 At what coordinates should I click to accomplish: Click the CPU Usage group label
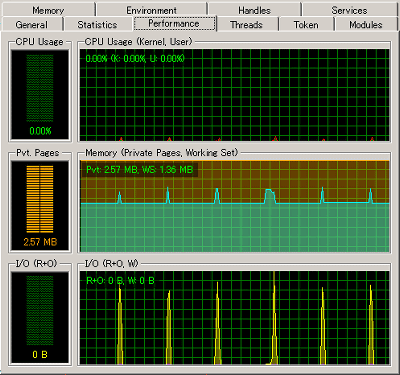[x=39, y=42]
